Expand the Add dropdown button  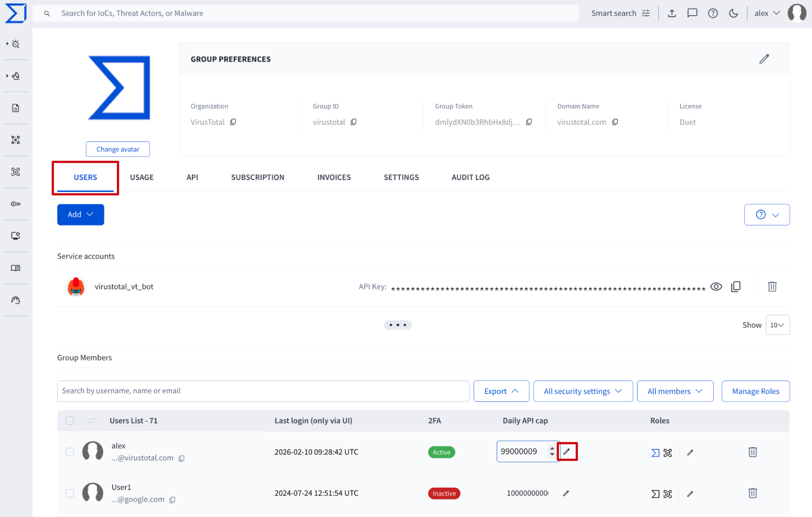[x=80, y=214]
